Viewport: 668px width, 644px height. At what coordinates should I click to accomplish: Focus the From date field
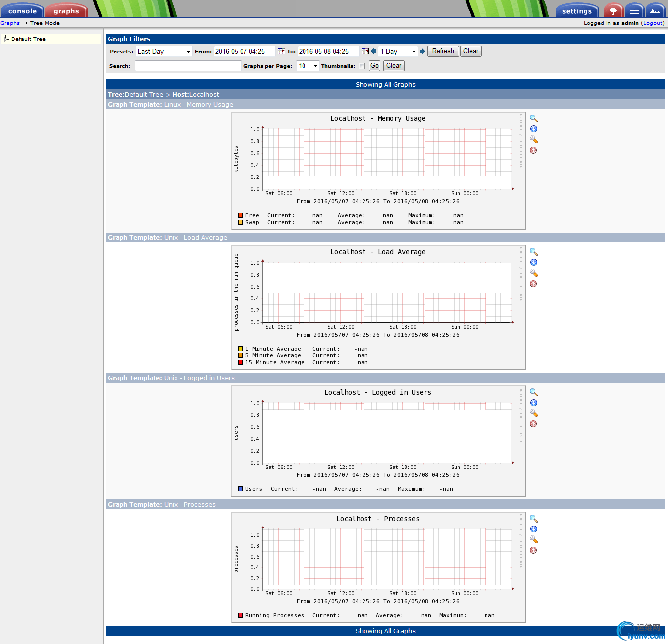click(x=244, y=51)
